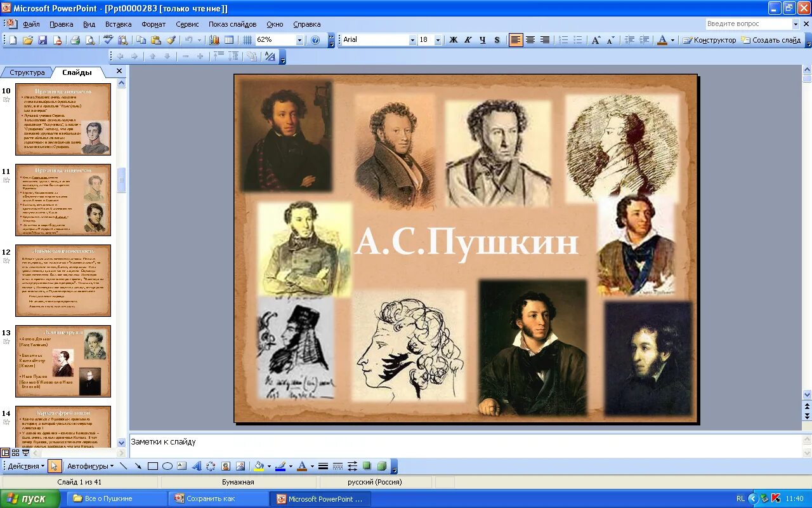The width and height of the screenshot is (812, 508).
Task: Insert a table via the table icon
Action: tap(229, 40)
